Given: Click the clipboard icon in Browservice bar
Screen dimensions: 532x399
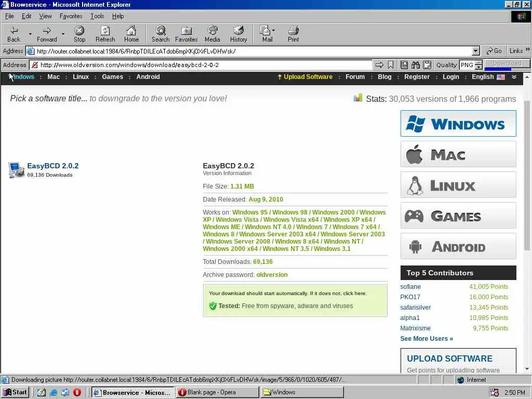Looking at the screenshot, I should pyautogui.click(x=427, y=65).
